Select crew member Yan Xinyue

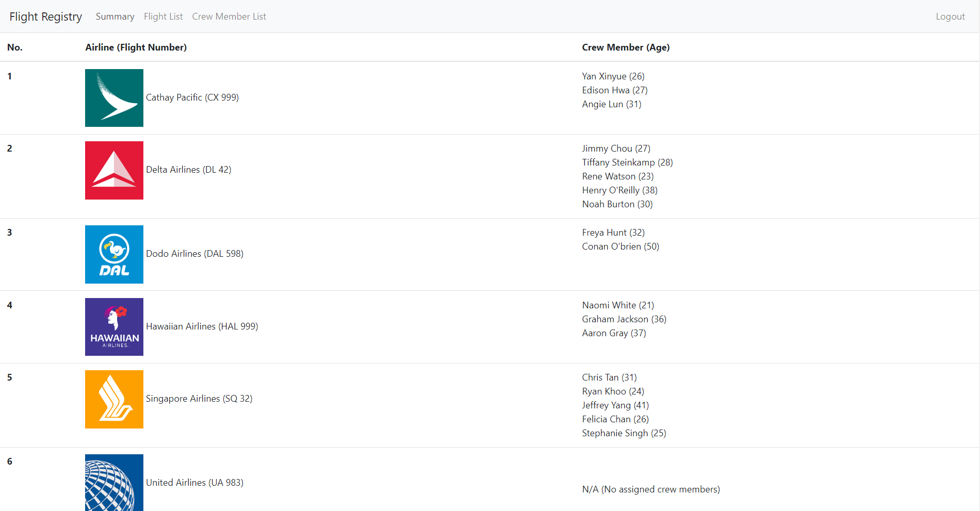pyautogui.click(x=613, y=76)
